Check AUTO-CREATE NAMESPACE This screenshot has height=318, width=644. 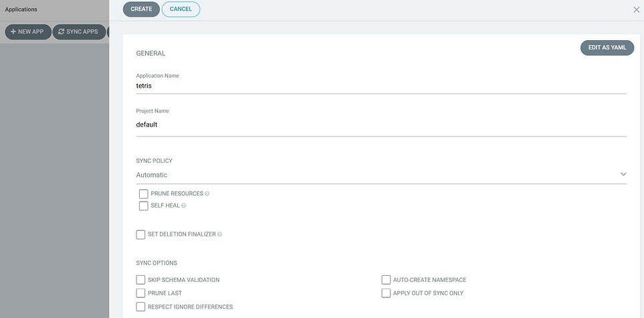tap(386, 280)
